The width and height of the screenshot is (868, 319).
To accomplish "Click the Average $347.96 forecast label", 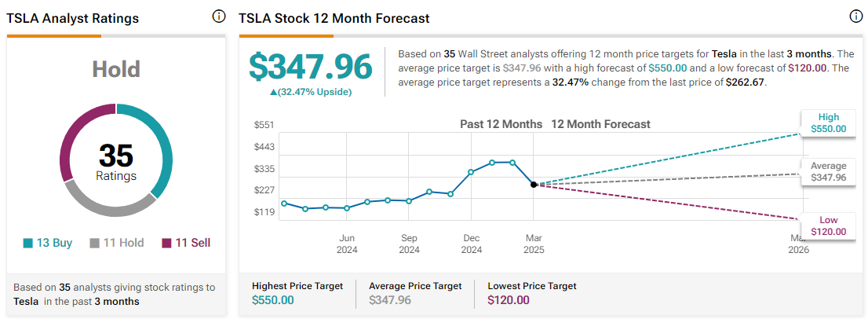I will (829, 172).
